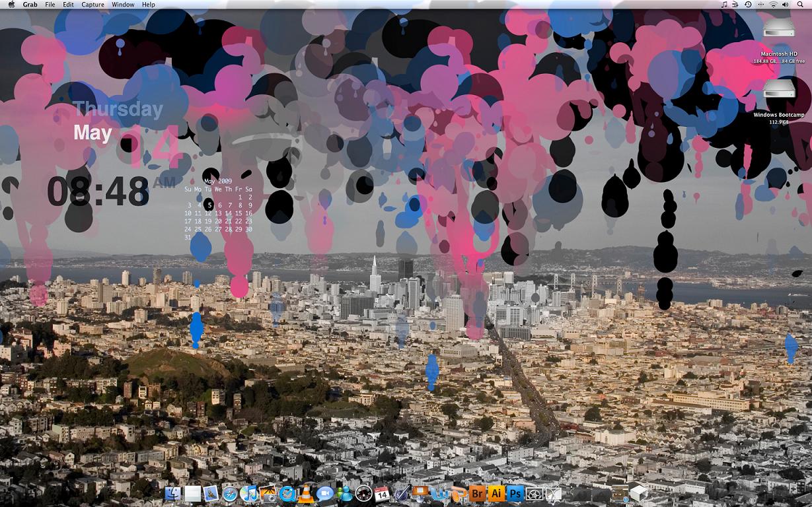The height and width of the screenshot is (507, 812).
Task: Open the Apple menu
Action: pyautogui.click(x=12, y=4)
